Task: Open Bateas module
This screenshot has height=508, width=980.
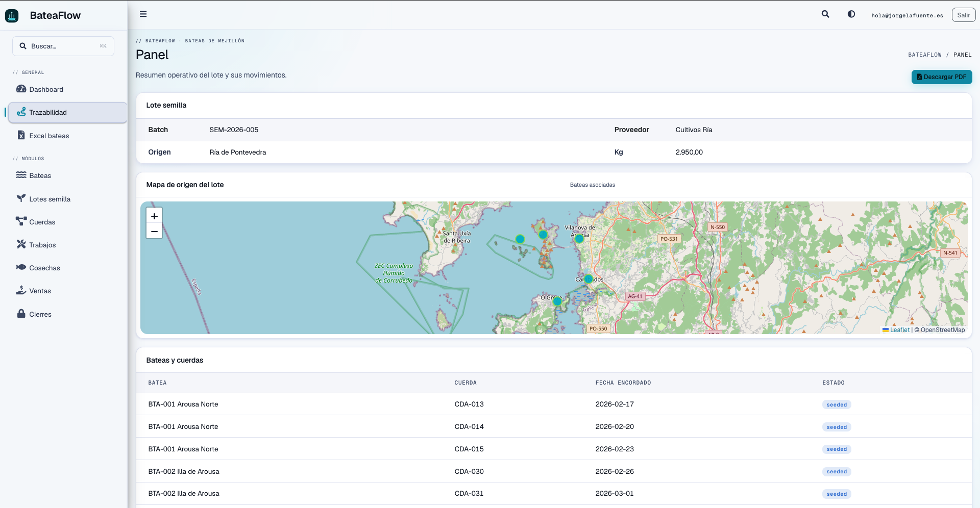Action: pos(67,175)
